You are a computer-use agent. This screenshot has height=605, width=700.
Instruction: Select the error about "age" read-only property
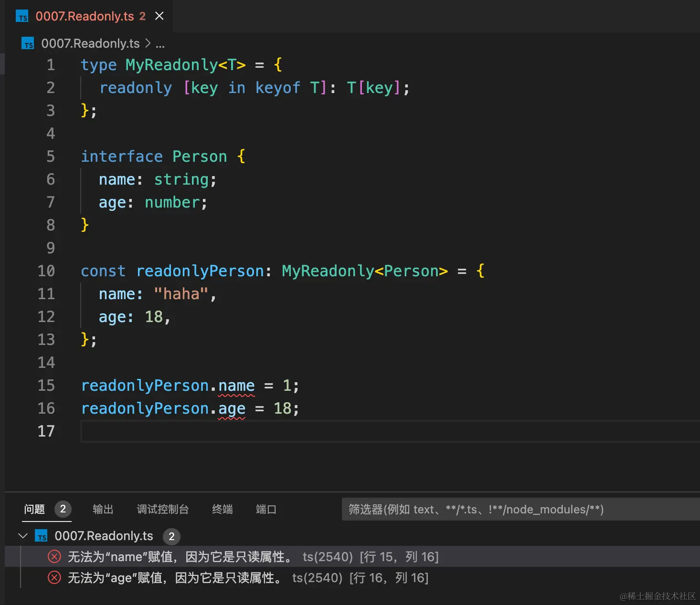(x=352, y=578)
